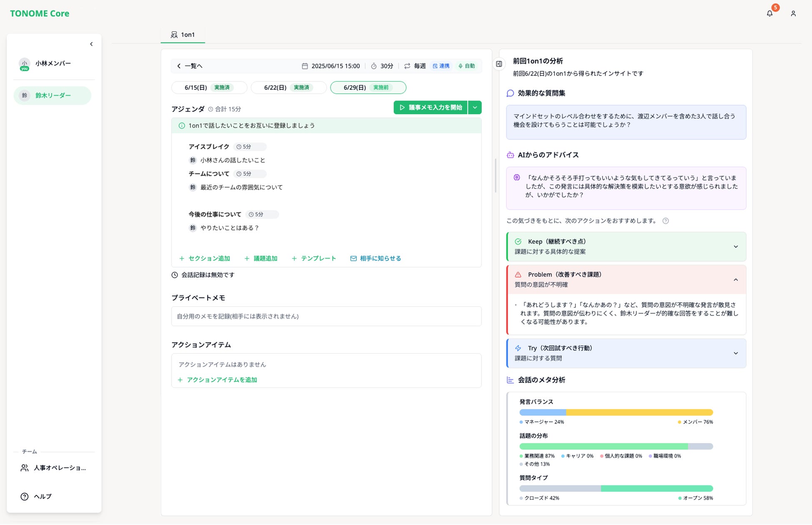Collapse the left sidebar with the chevron

point(92,44)
